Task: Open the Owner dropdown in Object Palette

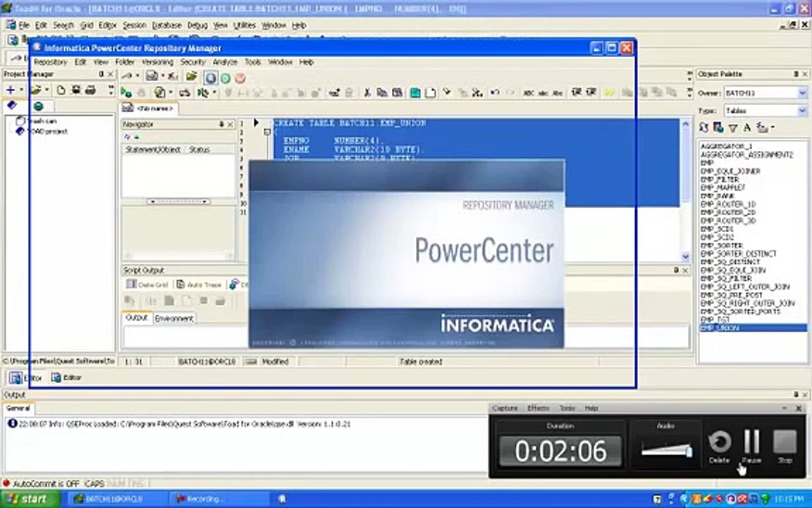Action: (802, 93)
